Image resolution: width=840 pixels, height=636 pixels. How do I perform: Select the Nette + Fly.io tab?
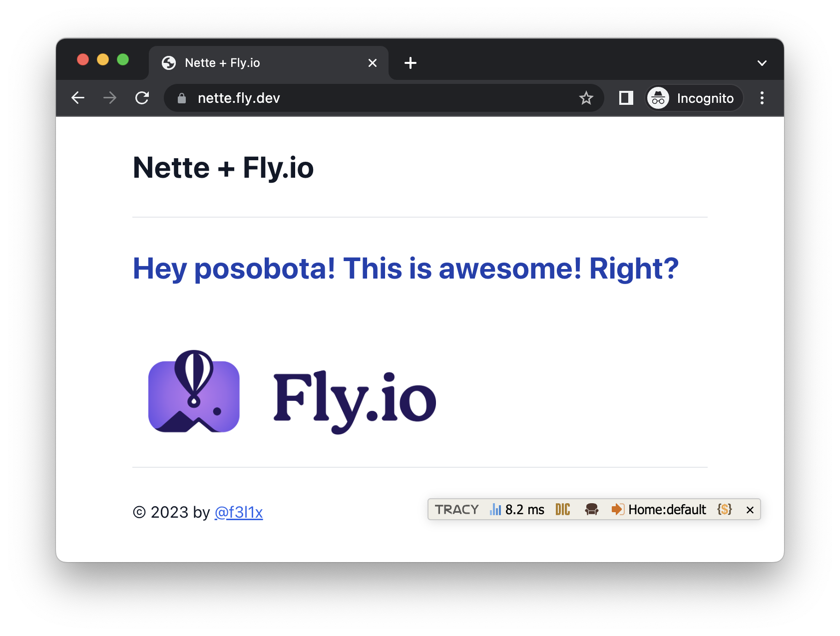pyautogui.click(x=269, y=63)
